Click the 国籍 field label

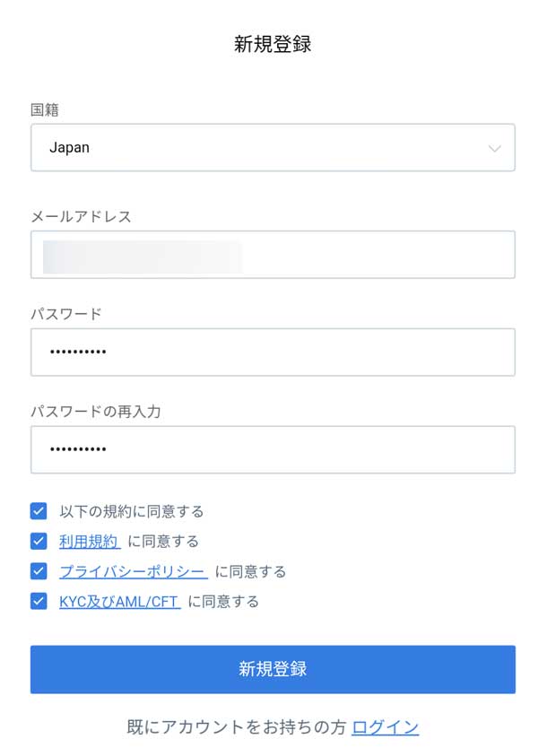pos(45,109)
